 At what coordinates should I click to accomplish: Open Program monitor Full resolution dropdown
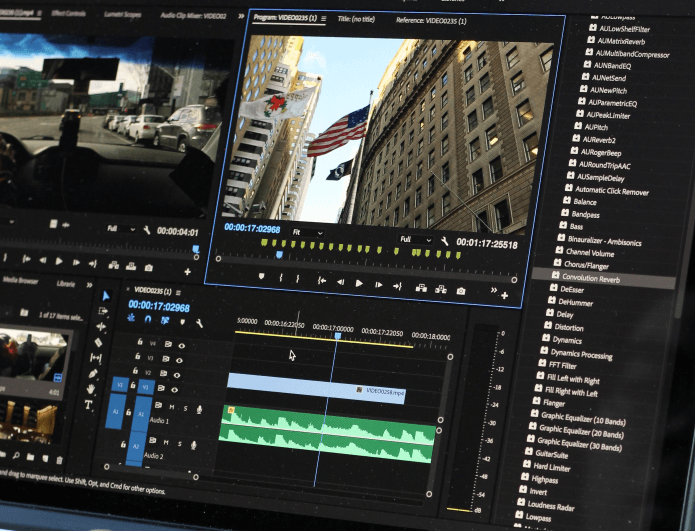pyautogui.click(x=415, y=239)
